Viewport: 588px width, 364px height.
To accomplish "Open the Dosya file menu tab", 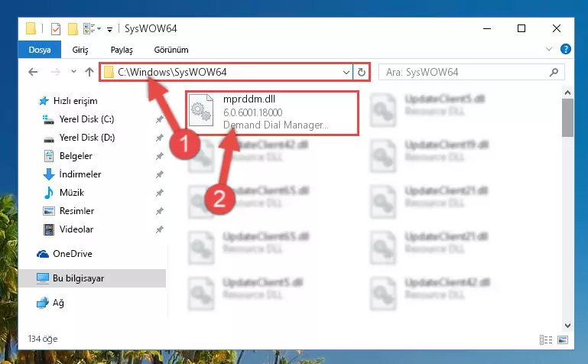I will (39, 50).
